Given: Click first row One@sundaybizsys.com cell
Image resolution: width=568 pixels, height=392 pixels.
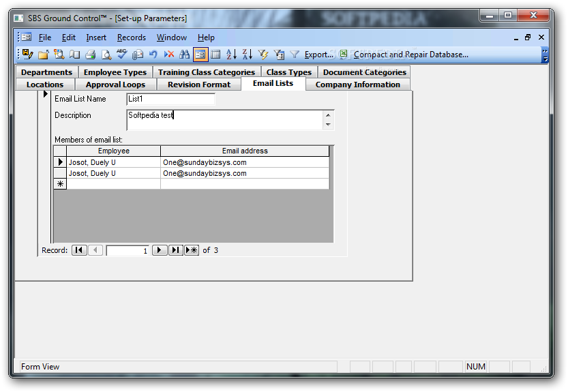Looking at the screenshot, I should 245,162.
